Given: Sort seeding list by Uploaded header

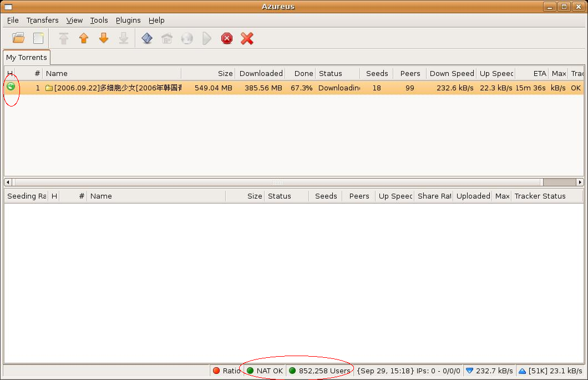Looking at the screenshot, I should pyautogui.click(x=473, y=196).
